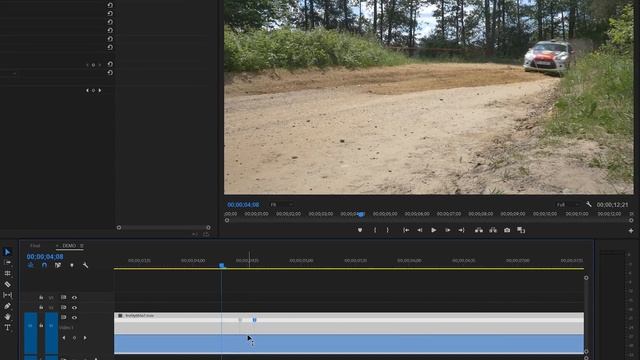Screen dimensions: 640x360
Task: Click the Mark In button
Action: [375, 230]
